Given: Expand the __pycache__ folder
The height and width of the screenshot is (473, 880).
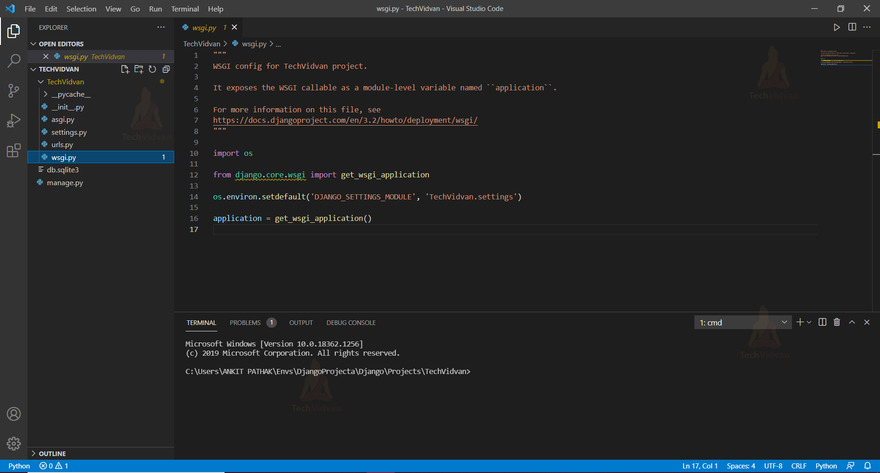Looking at the screenshot, I should pos(70,93).
